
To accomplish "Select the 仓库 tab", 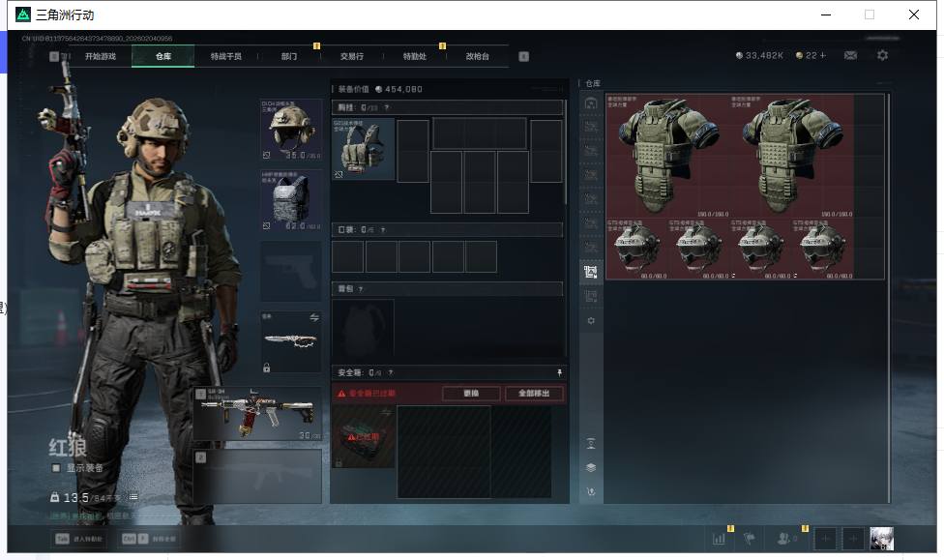I will point(163,56).
